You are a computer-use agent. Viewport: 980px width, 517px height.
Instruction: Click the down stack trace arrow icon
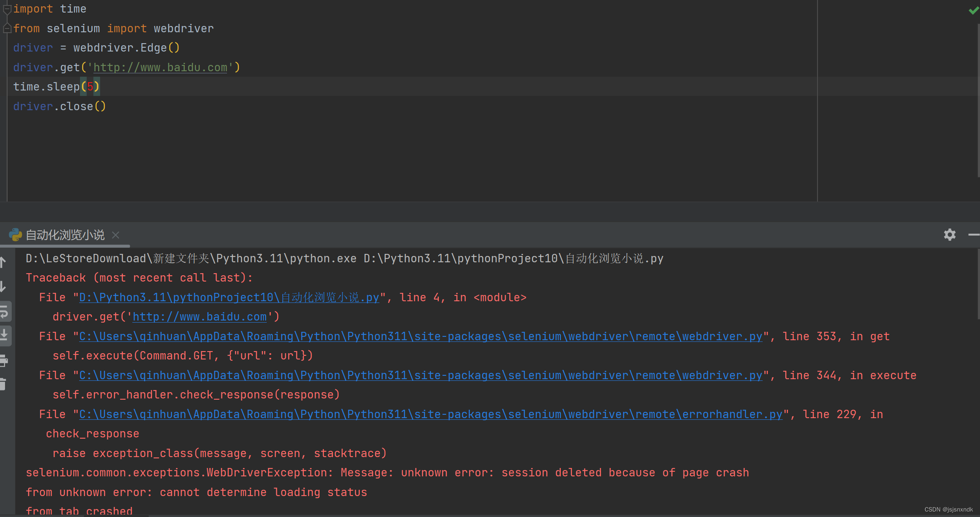3,287
